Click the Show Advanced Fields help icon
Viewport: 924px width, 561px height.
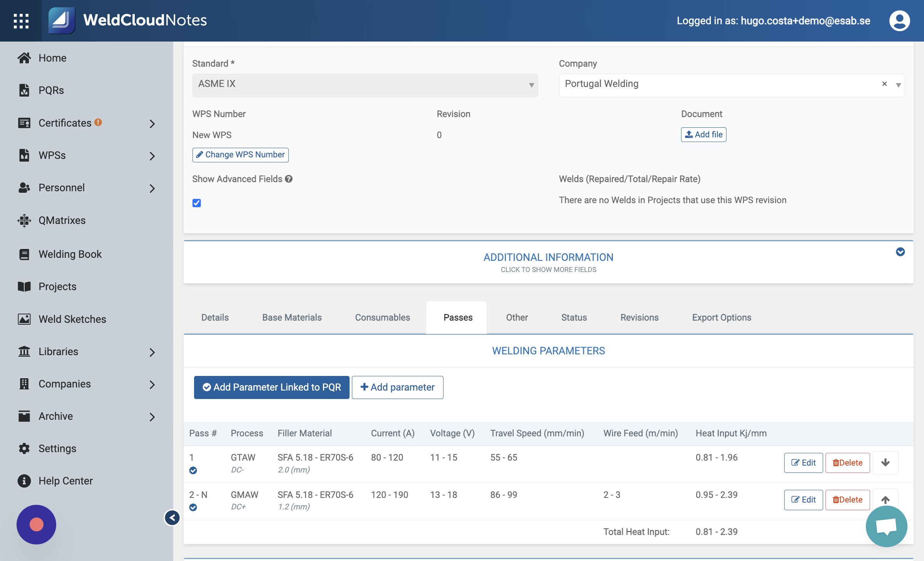[289, 179]
